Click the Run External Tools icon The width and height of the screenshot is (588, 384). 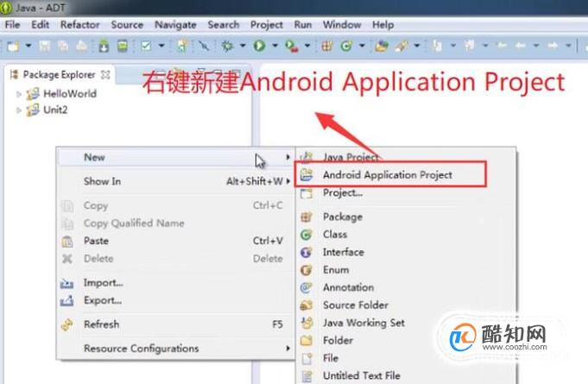click(291, 47)
